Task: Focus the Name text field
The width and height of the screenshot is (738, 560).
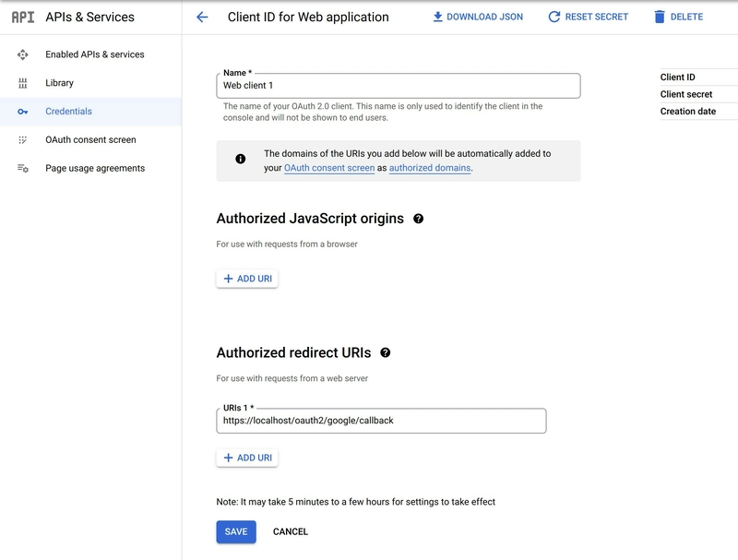Action: point(399,86)
